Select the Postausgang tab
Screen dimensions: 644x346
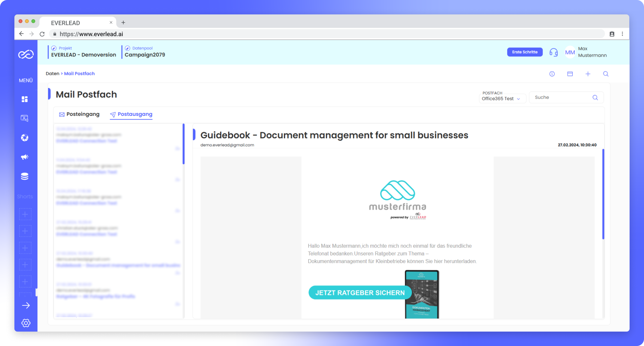coord(131,114)
